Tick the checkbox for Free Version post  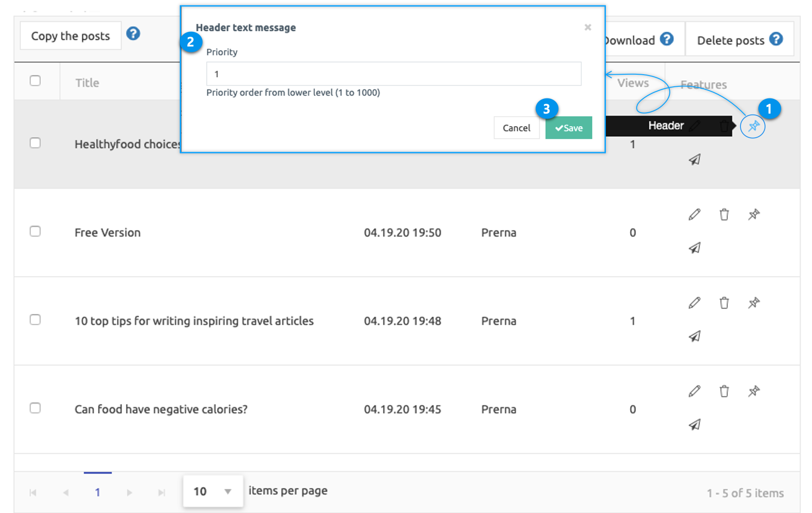tap(35, 231)
